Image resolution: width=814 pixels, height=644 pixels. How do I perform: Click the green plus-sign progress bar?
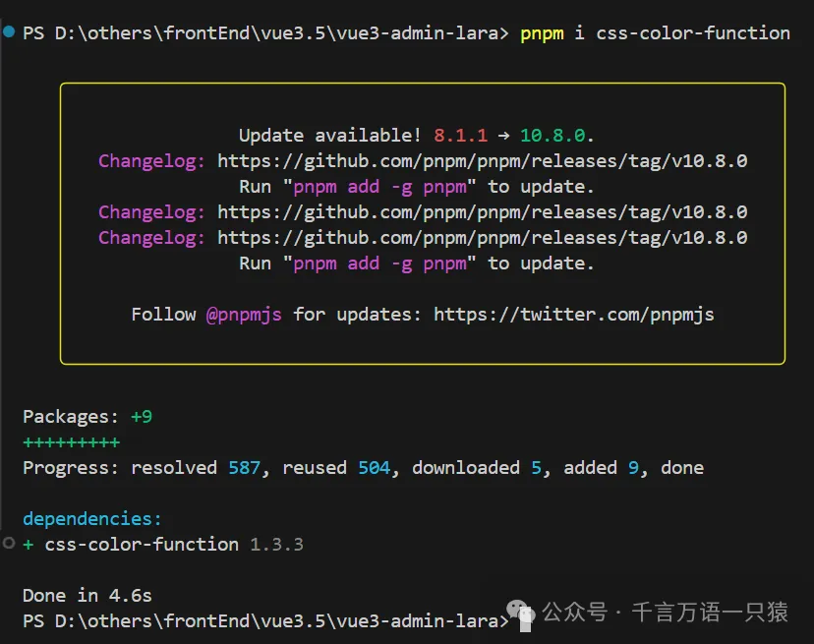tap(71, 442)
